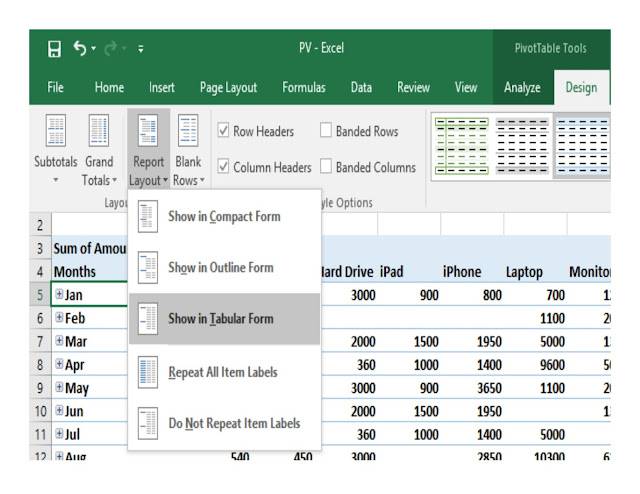This screenshot has width=640, height=494.
Task: Choose Show in Outline Form
Action: point(224,267)
